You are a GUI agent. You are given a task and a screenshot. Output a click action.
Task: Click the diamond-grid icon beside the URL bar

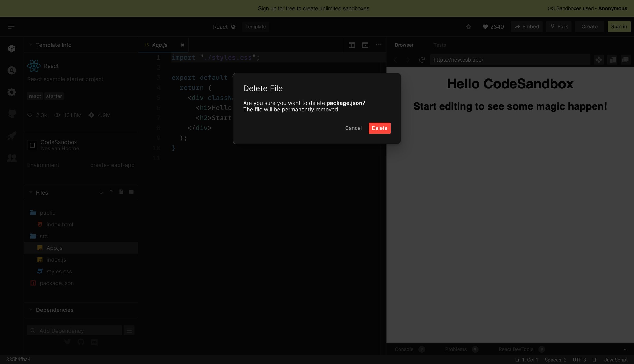tap(599, 60)
